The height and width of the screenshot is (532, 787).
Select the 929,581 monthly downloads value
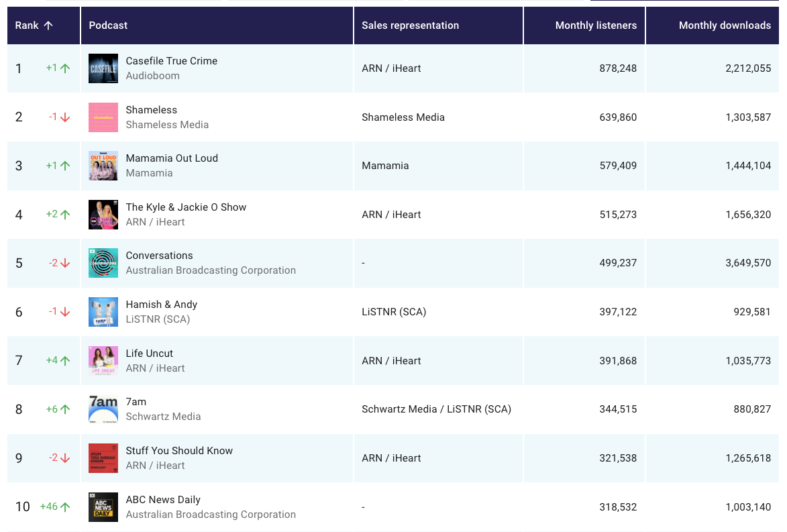coord(752,312)
